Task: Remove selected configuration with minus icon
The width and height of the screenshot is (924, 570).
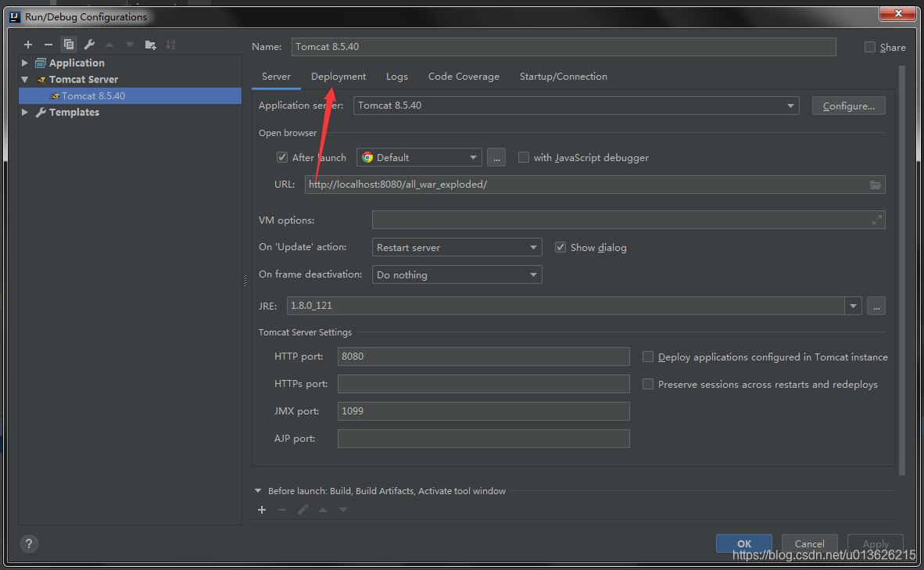Action: tap(48, 45)
